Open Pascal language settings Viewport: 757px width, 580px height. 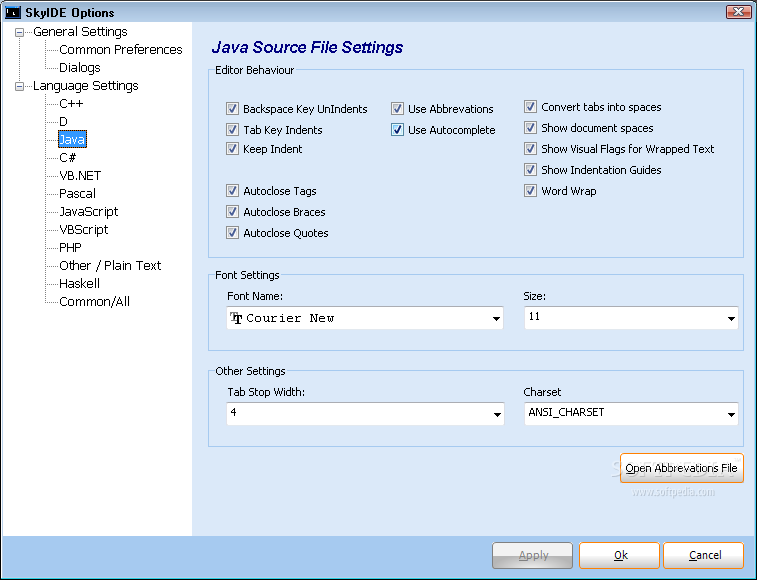coord(77,194)
